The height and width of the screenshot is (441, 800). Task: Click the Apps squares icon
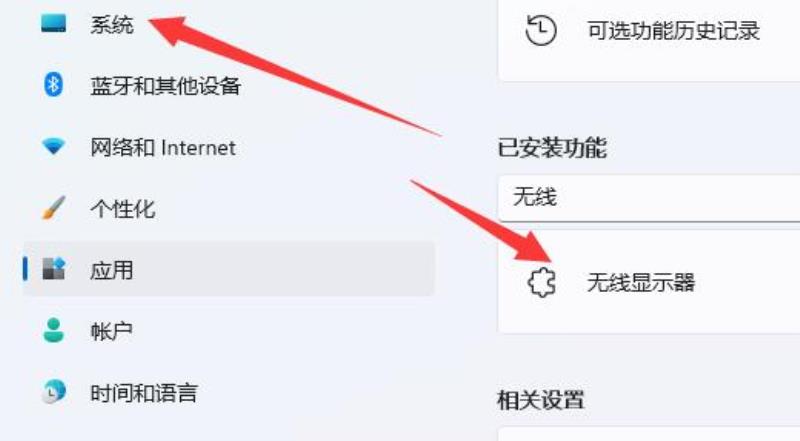pyautogui.click(x=54, y=269)
